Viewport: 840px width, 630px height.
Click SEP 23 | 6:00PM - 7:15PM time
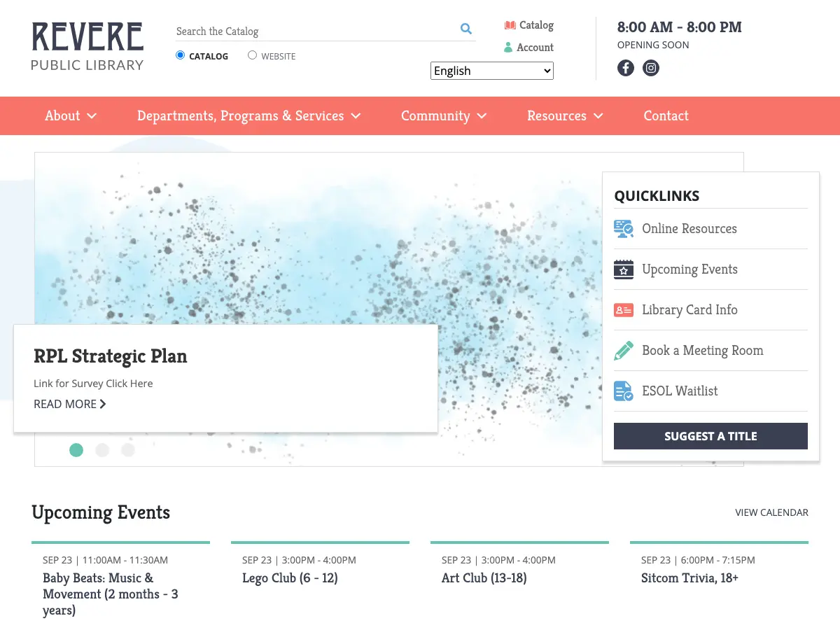pos(698,560)
